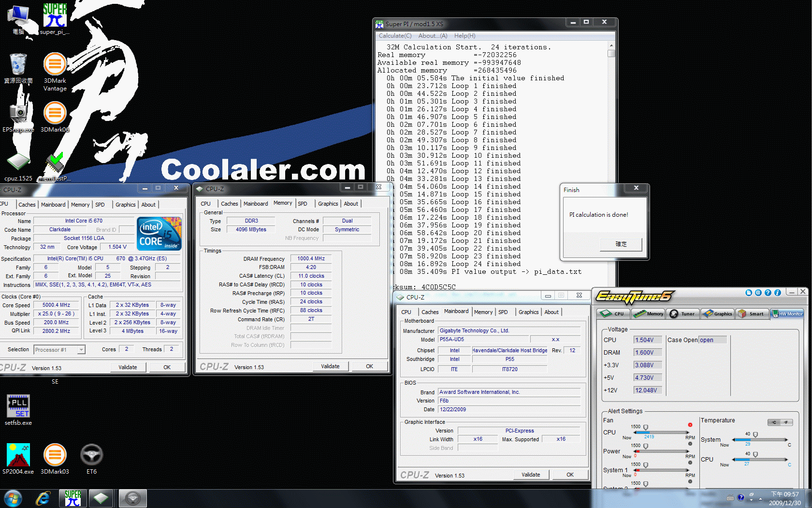Open About...(A) menu in Super PI

433,36
